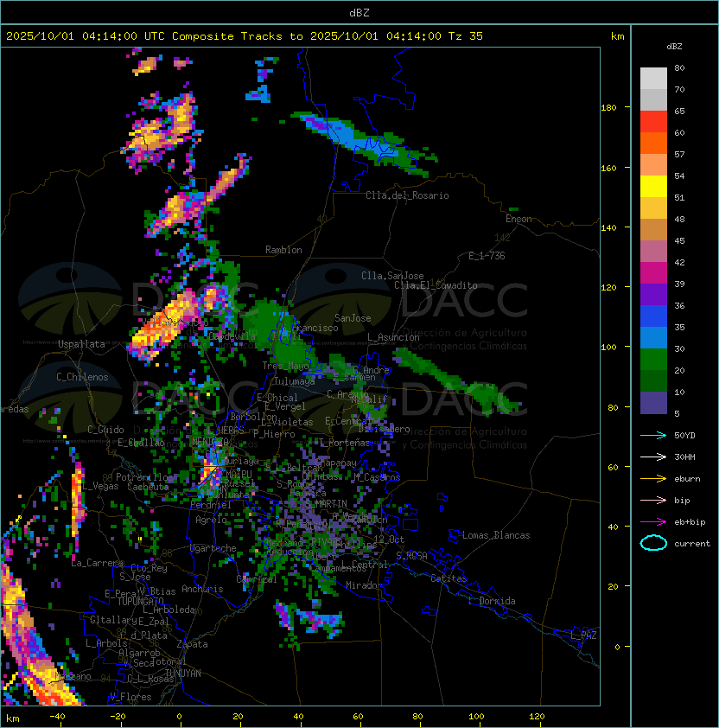The image size is (719, 728).
Task: Pick the slate swatch above 5
Action: pyautogui.click(x=653, y=403)
